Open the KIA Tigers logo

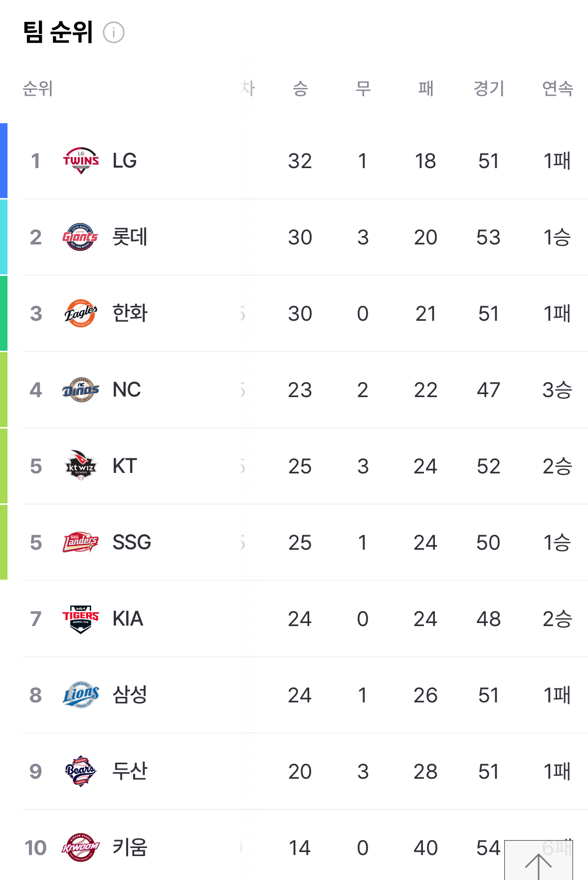tap(81, 619)
